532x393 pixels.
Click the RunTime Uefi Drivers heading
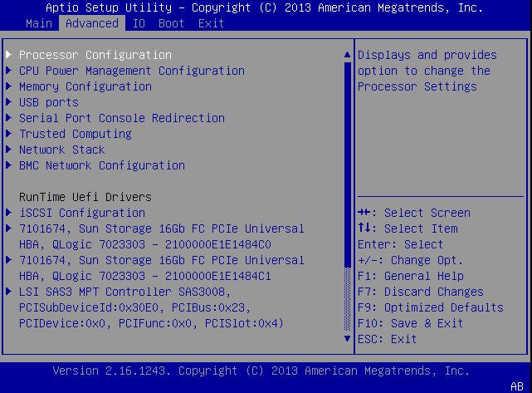pos(85,197)
